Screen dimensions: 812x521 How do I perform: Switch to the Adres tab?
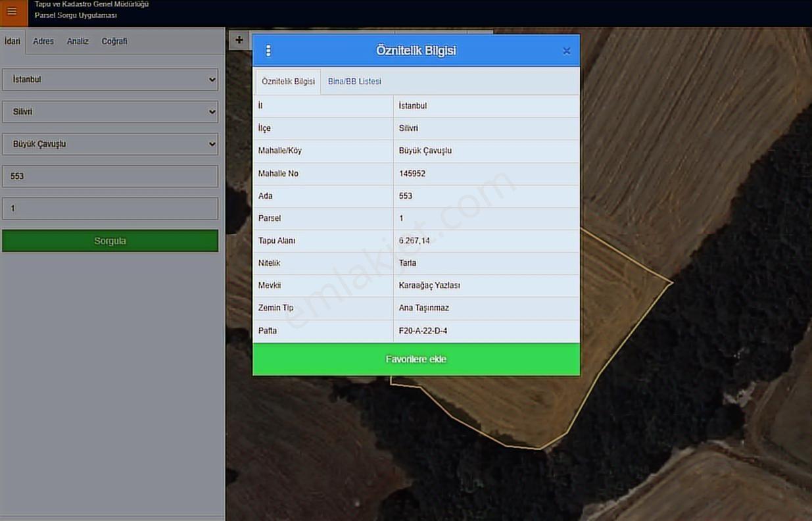point(43,41)
